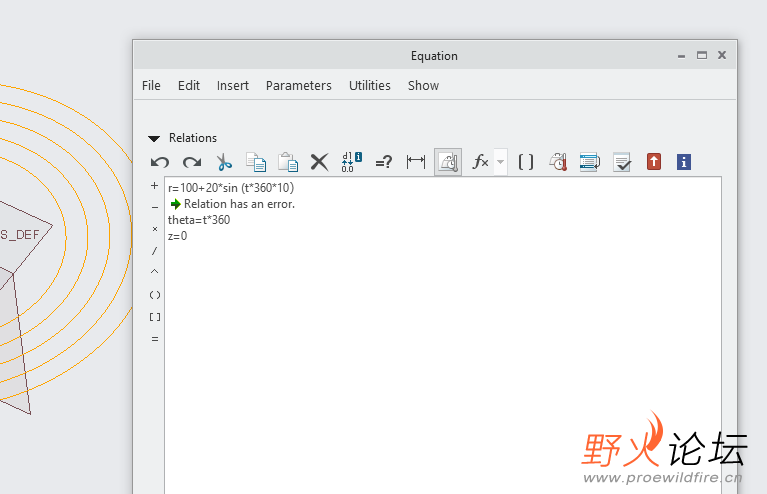Screen dimensions: 767x494
Task: Copy selected relation text
Action: point(256,162)
